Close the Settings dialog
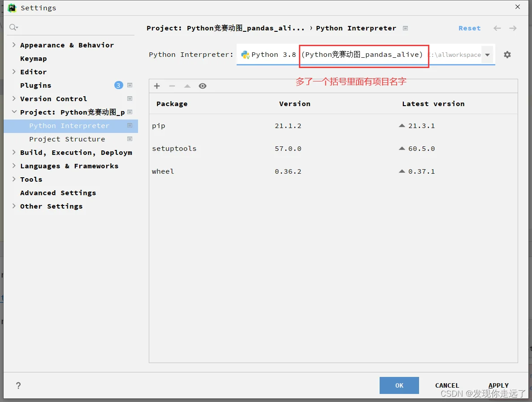Screen dimensions: 532x402 click(518, 7)
